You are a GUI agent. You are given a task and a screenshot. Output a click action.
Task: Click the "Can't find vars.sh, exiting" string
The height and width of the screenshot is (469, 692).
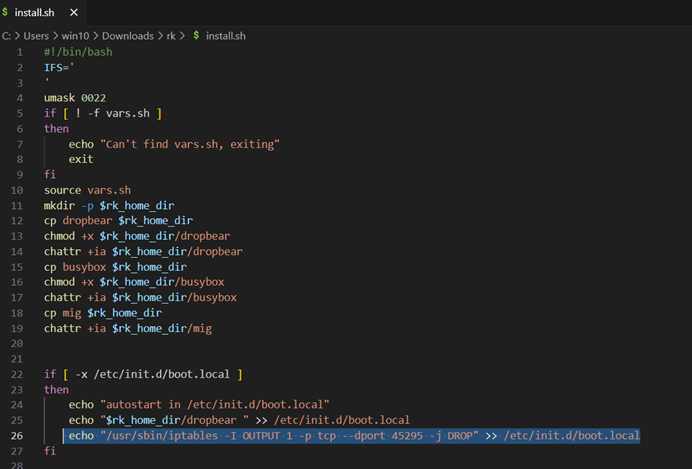[190, 144]
